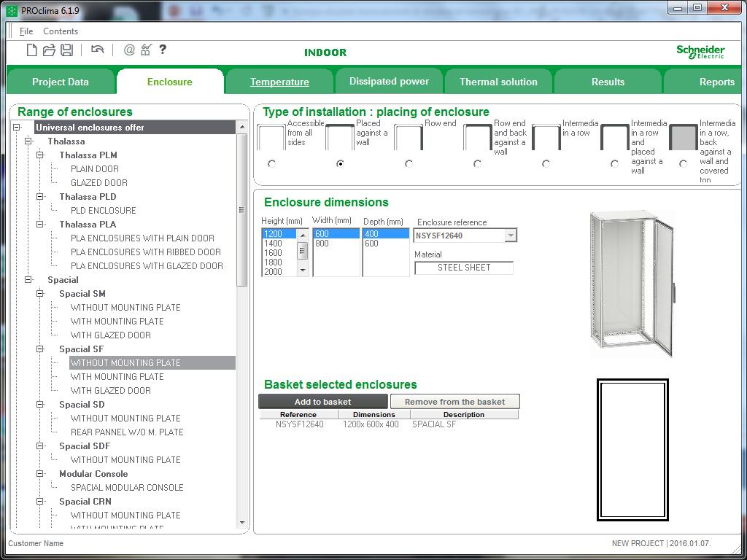Select PLD ENCLOSURE tree item

tap(104, 210)
